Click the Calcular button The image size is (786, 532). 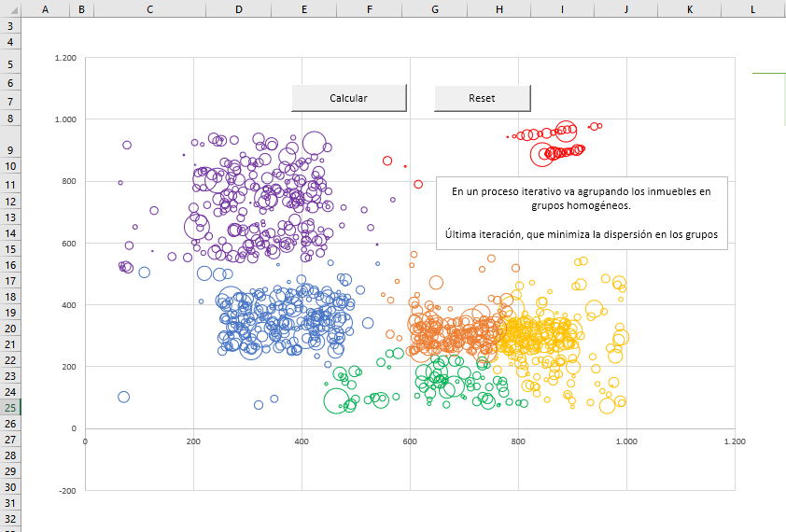(x=348, y=98)
